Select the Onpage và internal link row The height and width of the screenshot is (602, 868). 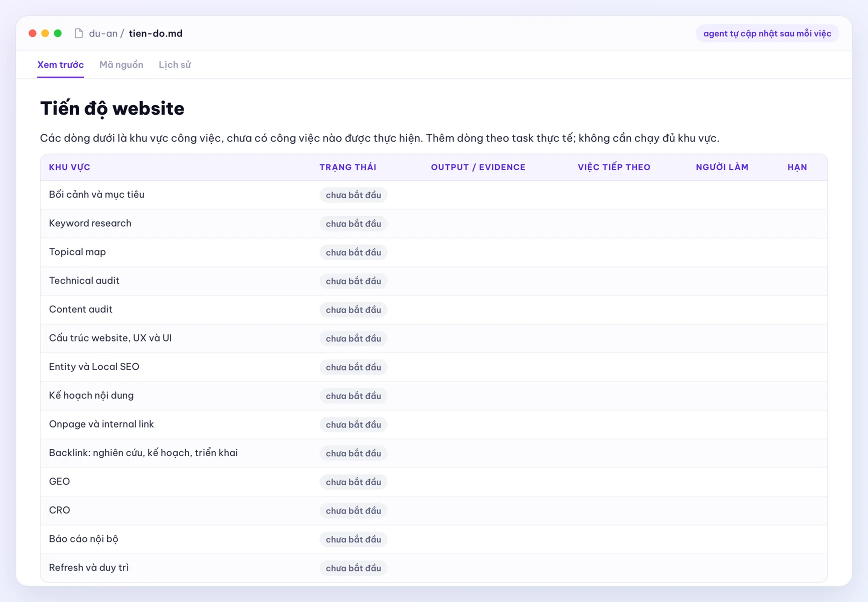pyautogui.click(x=434, y=424)
